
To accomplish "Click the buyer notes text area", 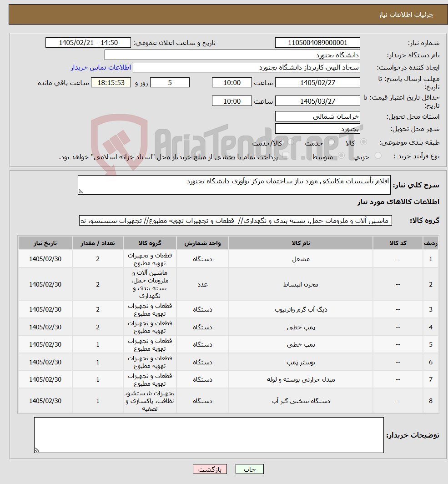I will pyautogui.click(x=209, y=435).
